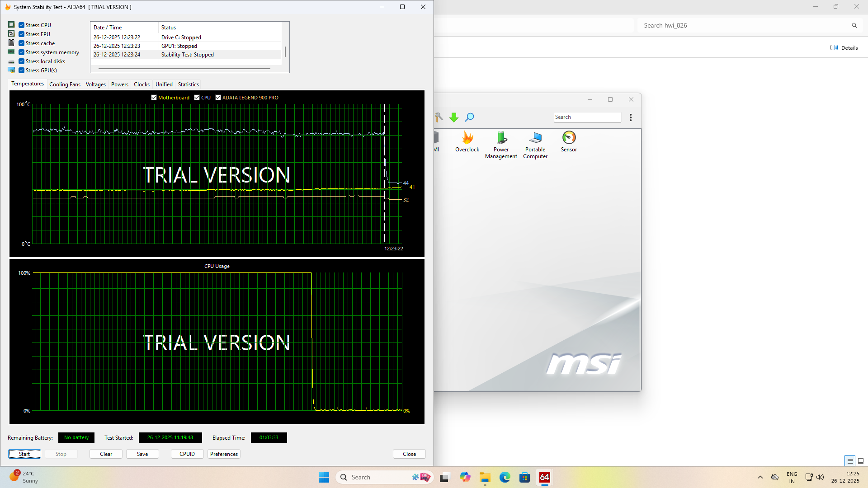Open three-dot menu in MSI window
Viewport: 868px width, 488px height.
point(631,117)
